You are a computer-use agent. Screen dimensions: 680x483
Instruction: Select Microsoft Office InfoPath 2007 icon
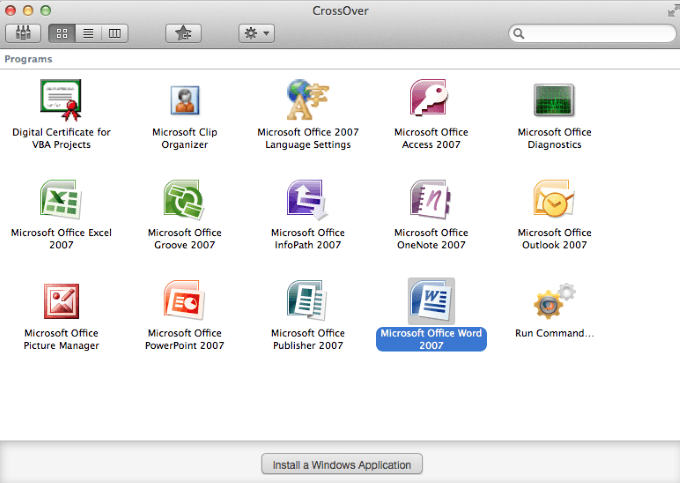[307, 199]
